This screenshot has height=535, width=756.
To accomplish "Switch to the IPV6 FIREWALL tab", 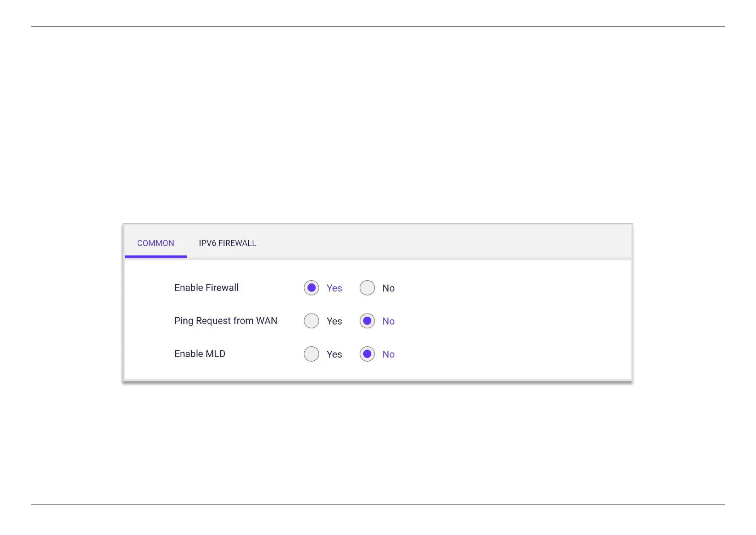I will [x=227, y=243].
